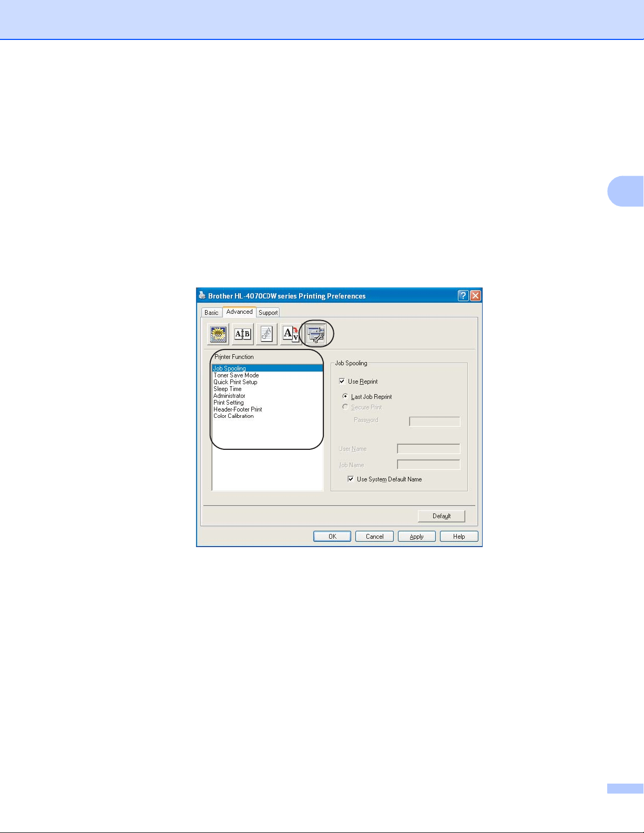Open the Page Setting icon tab
The image size is (644, 833).
(291, 334)
